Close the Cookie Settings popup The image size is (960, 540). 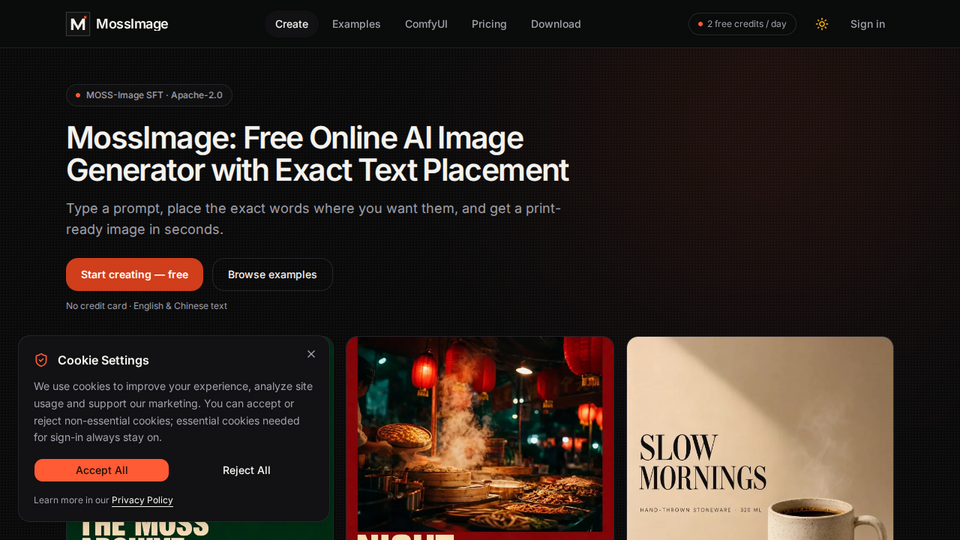coord(311,354)
